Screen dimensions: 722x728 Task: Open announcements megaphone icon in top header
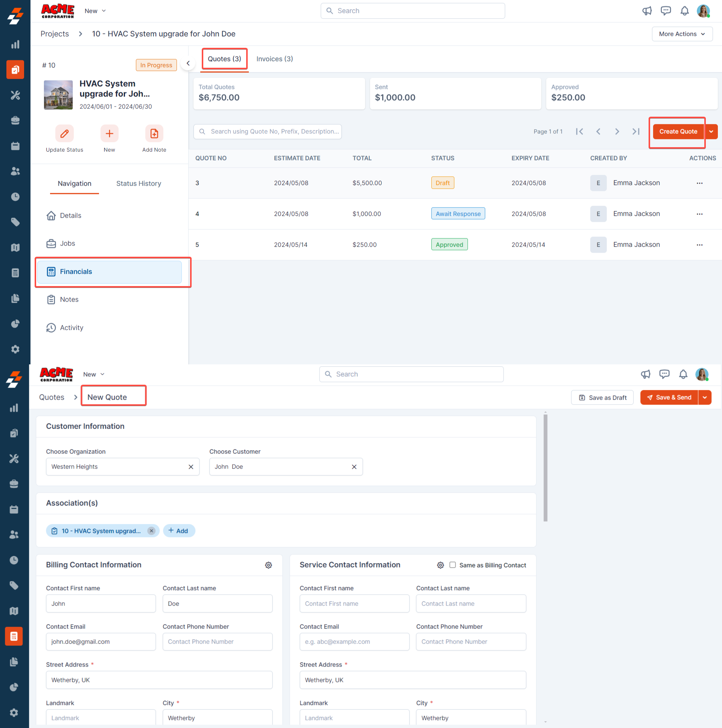(647, 11)
